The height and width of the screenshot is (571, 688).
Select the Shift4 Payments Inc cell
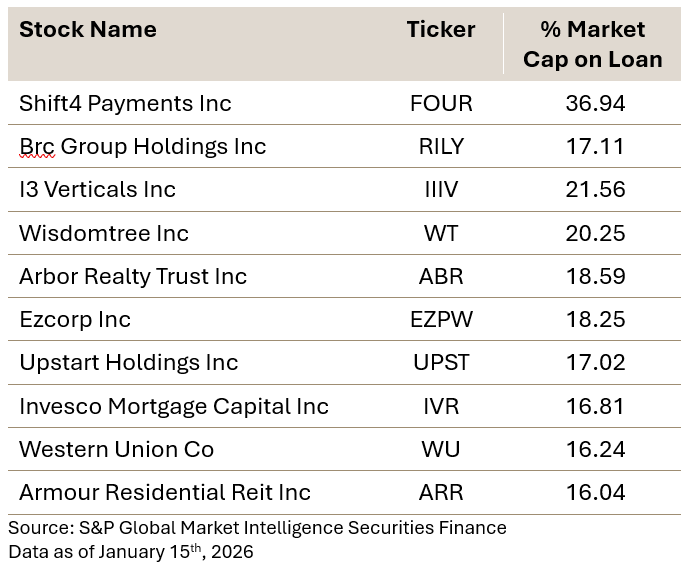pos(125,103)
